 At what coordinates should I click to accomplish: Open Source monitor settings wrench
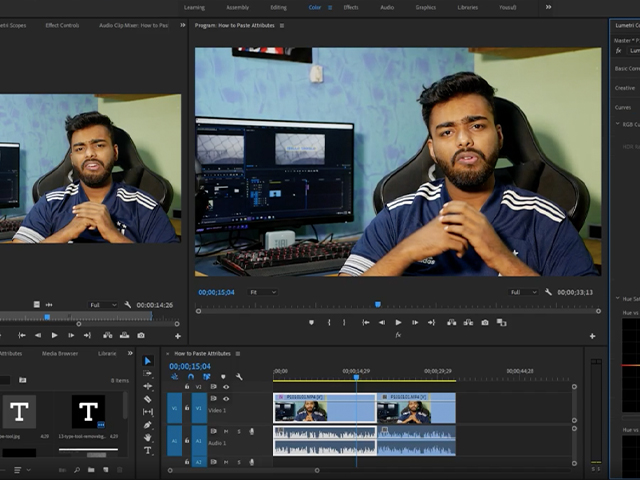coord(128,304)
